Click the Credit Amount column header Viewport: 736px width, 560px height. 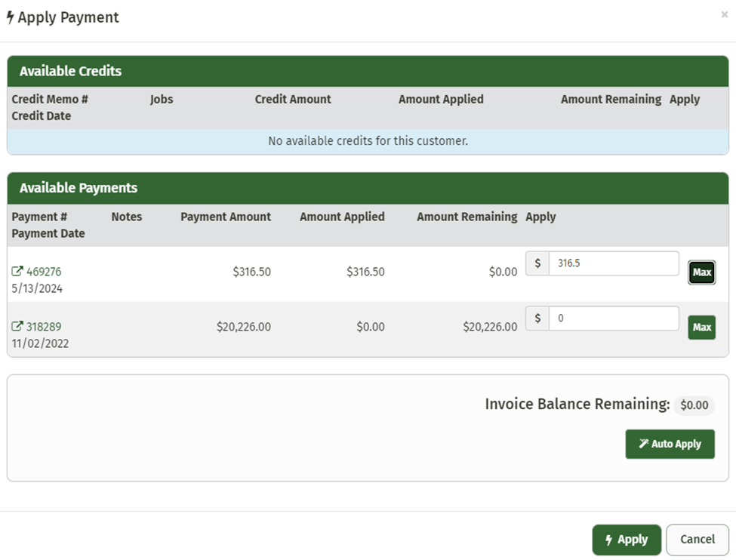[x=293, y=100]
